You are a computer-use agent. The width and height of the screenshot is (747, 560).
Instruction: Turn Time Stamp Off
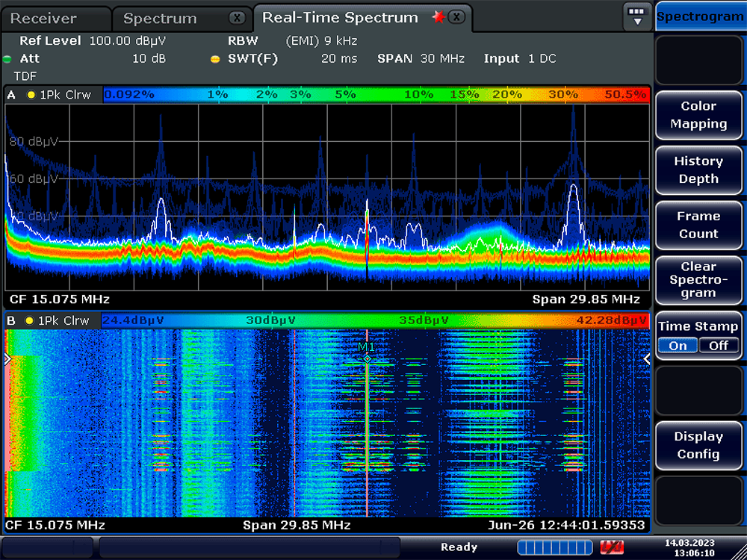pos(718,346)
